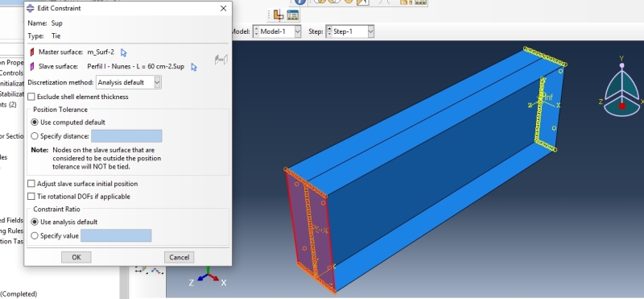Choose the Specify value constraint ratio option
This screenshot has height=299, width=644.
35,235
